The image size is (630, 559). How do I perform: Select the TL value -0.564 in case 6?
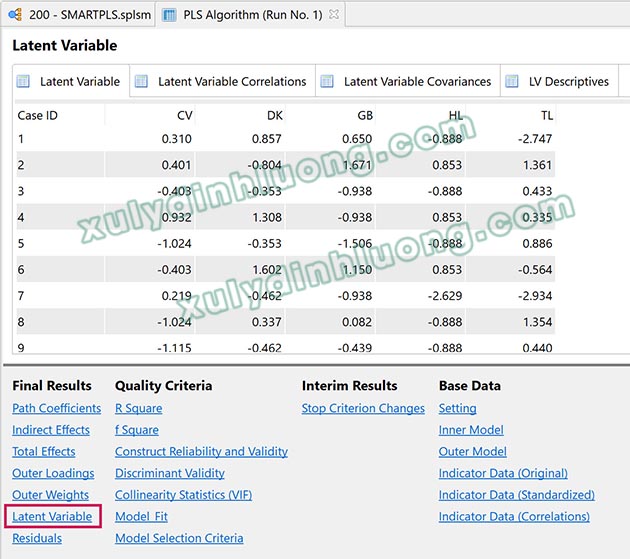[535, 270]
